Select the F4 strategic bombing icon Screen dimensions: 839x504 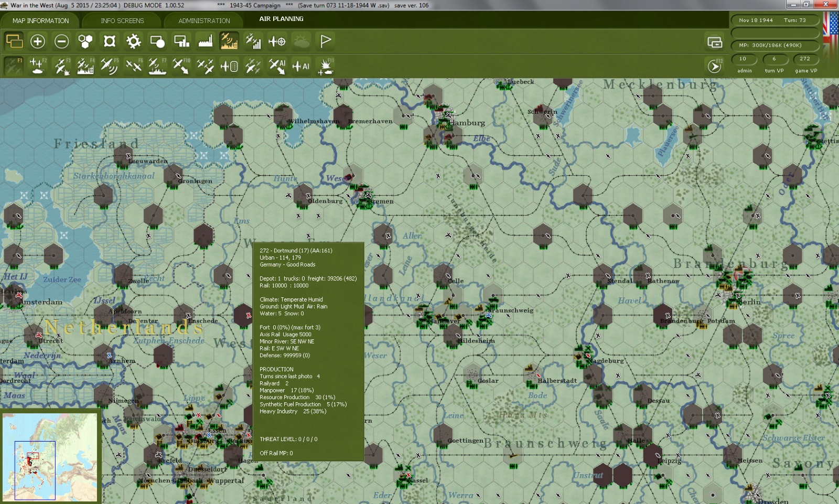click(85, 67)
